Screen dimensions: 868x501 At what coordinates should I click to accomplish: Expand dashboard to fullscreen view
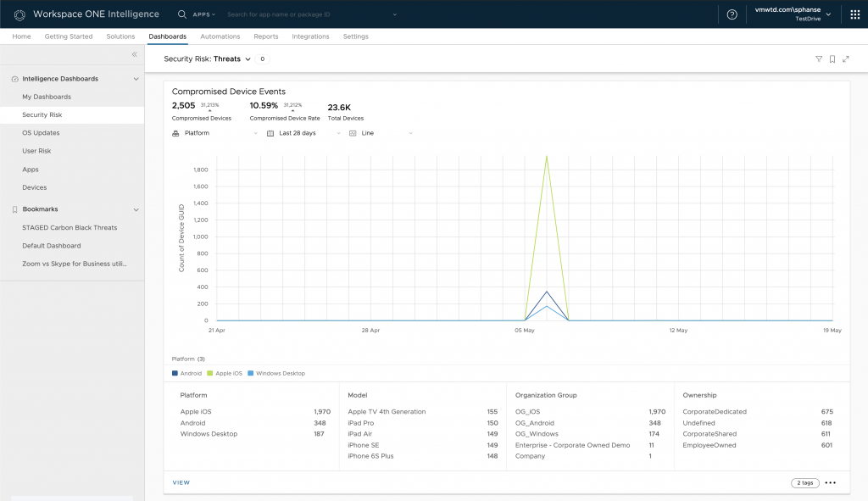click(846, 59)
